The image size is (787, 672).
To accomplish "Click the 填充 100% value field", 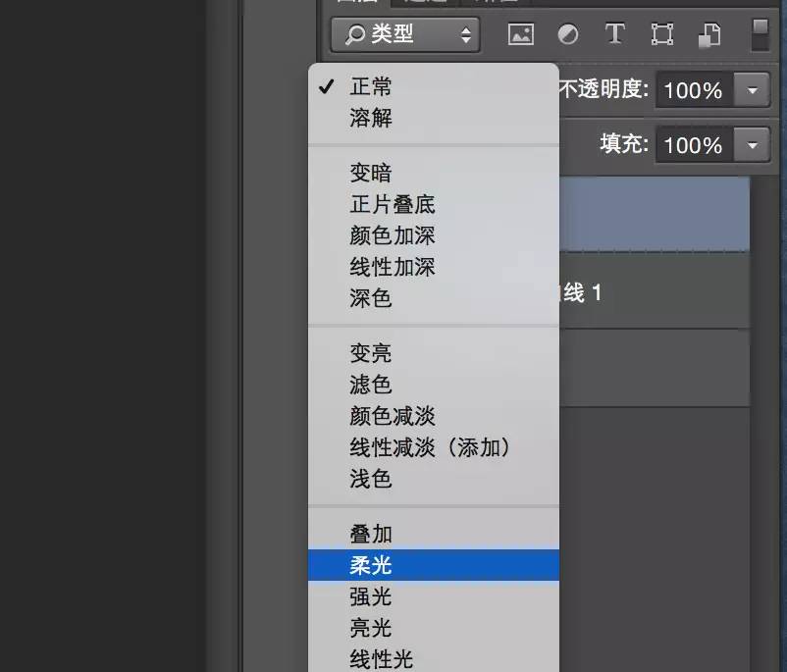I will tap(694, 146).
